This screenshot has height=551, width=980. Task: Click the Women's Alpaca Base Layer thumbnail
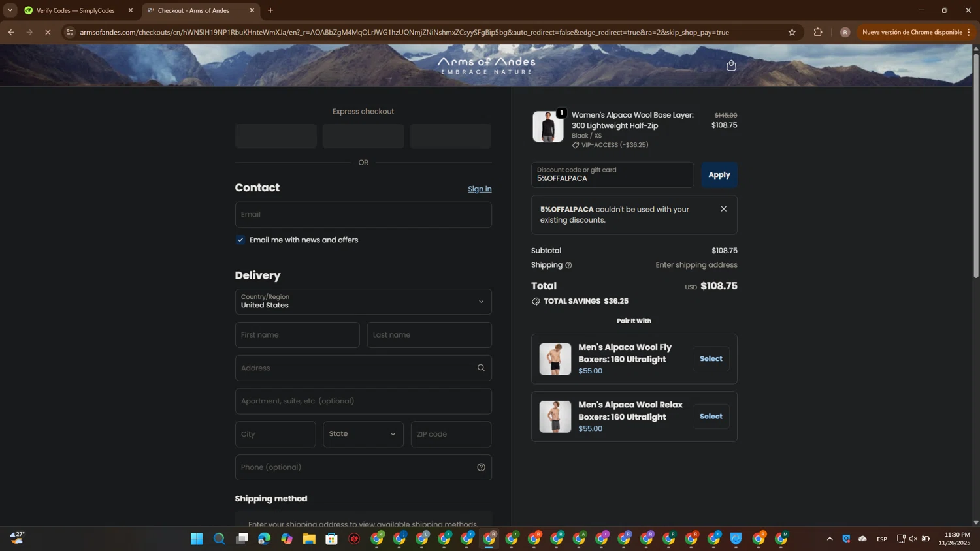(x=547, y=127)
